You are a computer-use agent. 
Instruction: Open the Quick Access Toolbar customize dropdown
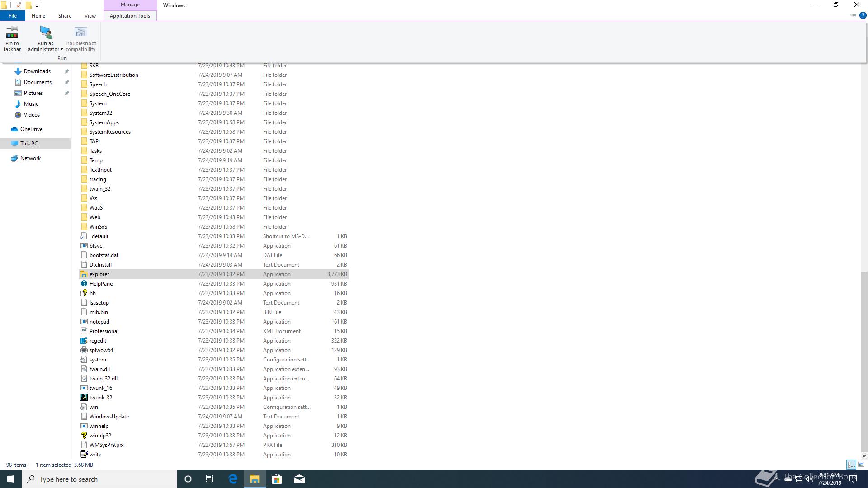(37, 5)
